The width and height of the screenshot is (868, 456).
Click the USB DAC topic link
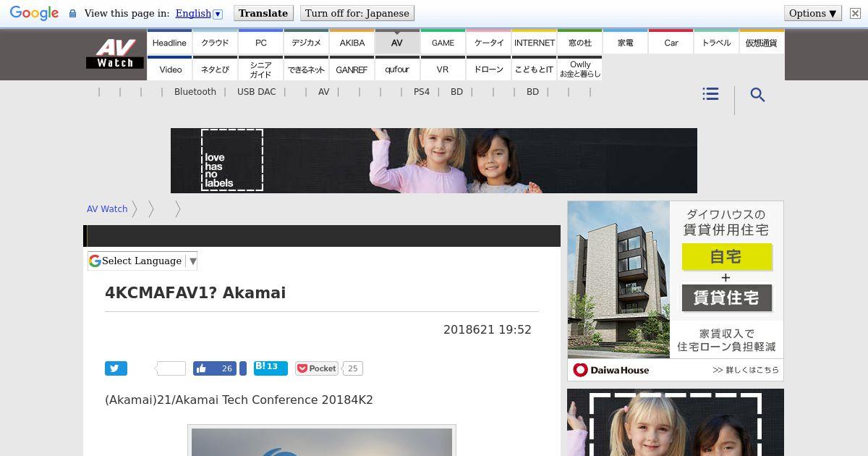(257, 92)
